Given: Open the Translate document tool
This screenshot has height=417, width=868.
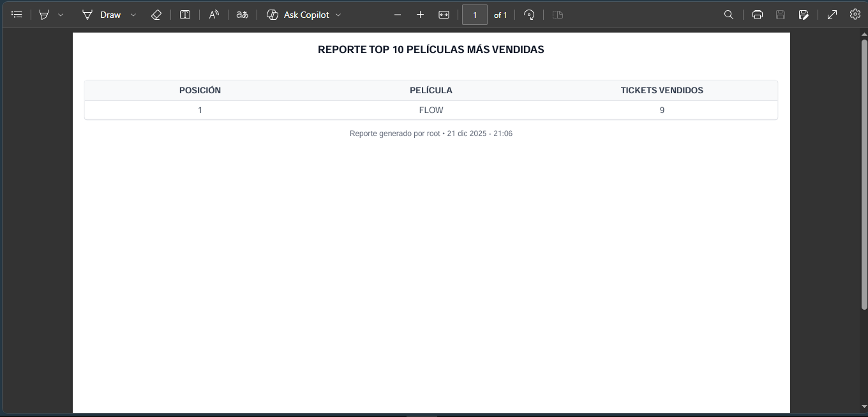Looking at the screenshot, I should click(x=242, y=15).
